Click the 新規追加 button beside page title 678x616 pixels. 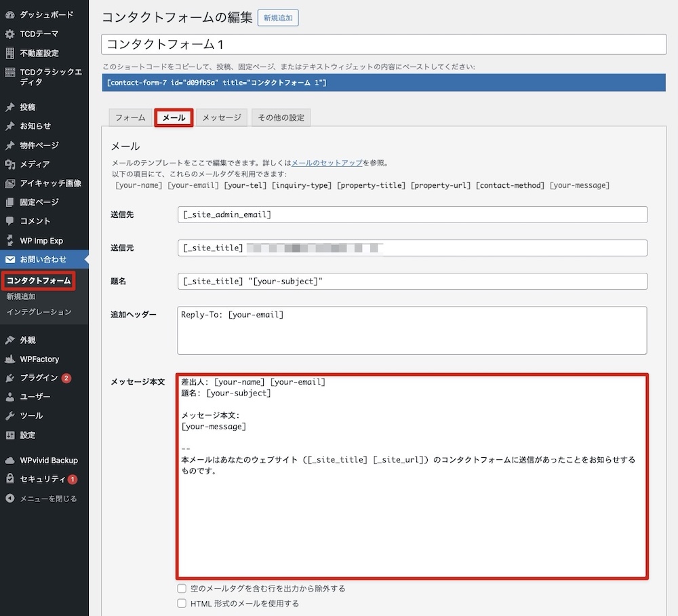278,18
